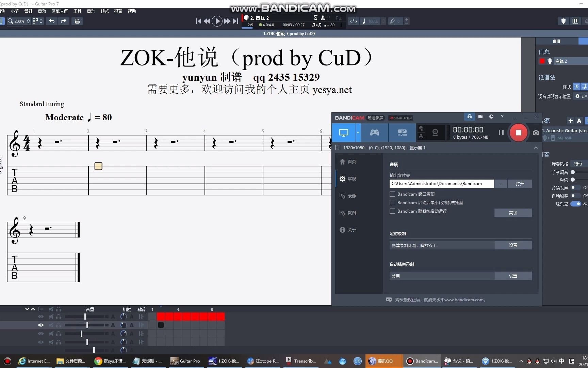Open the 音符 menu
The image size is (588, 368).
tap(28, 11)
